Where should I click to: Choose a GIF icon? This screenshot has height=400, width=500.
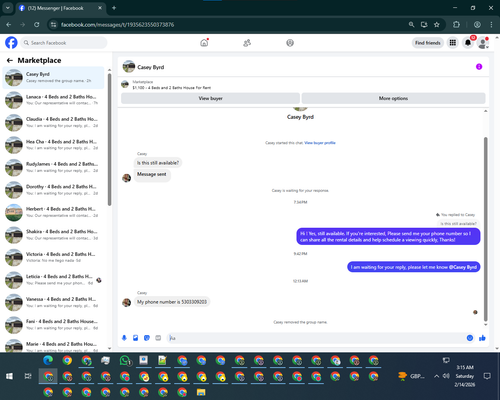tap(158, 338)
